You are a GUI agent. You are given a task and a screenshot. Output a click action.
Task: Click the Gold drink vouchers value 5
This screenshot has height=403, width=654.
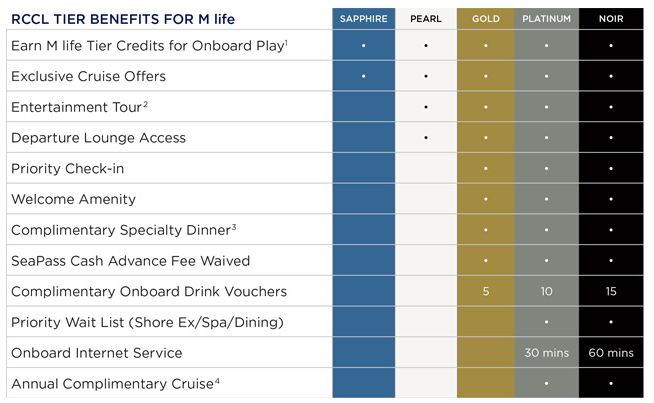coord(486,291)
